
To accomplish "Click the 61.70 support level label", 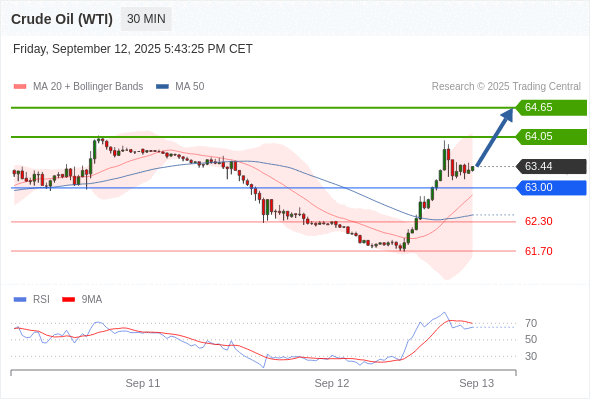I will [538, 251].
